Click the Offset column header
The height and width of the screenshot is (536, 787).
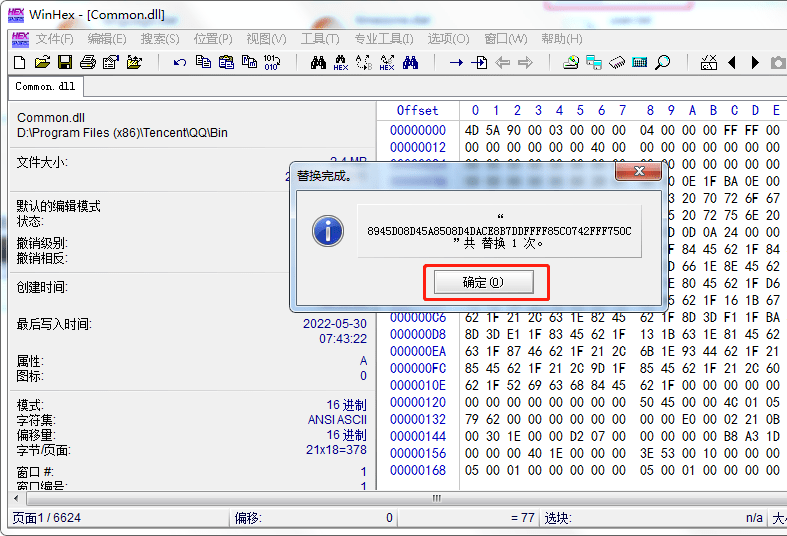418,110
